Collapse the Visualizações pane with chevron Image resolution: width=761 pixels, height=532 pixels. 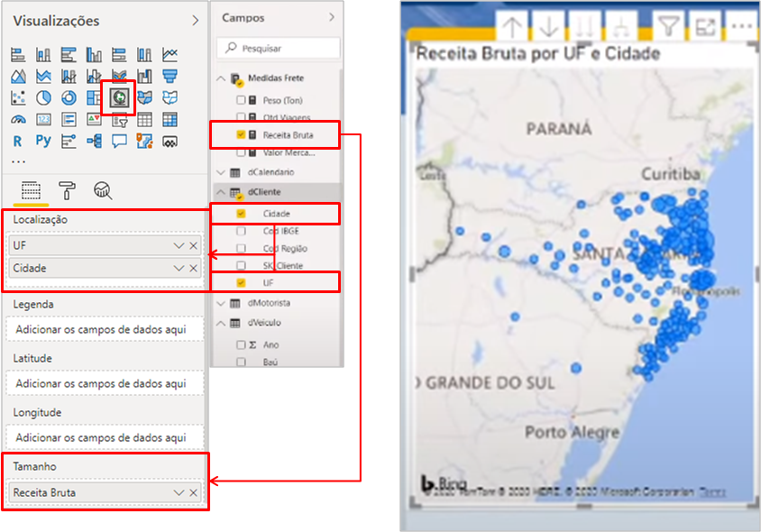[196, 21]
